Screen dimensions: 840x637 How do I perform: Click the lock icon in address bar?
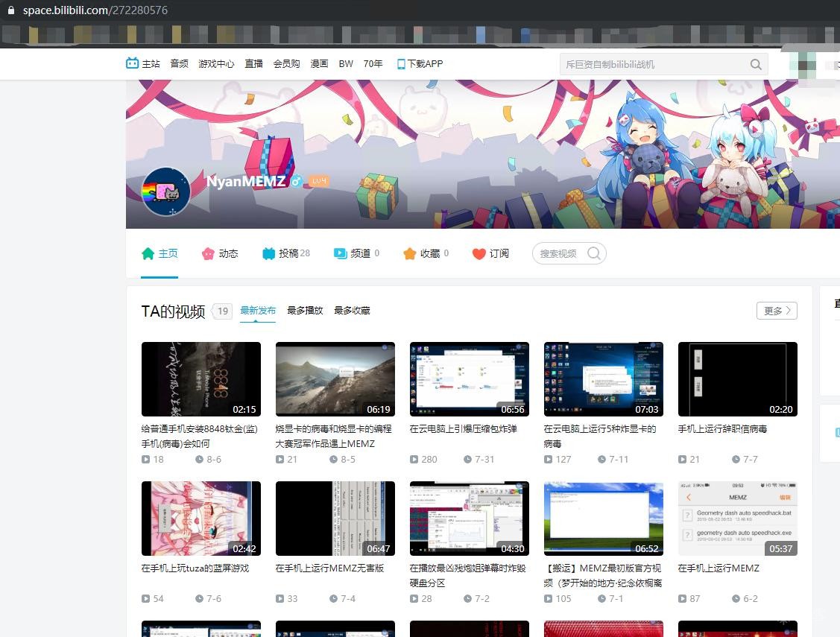point(11,10)
